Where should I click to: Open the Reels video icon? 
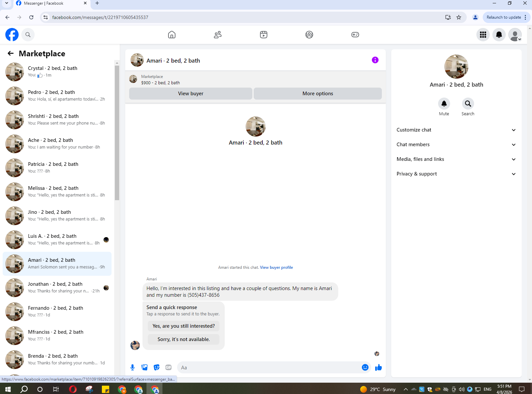pos(264,35)
